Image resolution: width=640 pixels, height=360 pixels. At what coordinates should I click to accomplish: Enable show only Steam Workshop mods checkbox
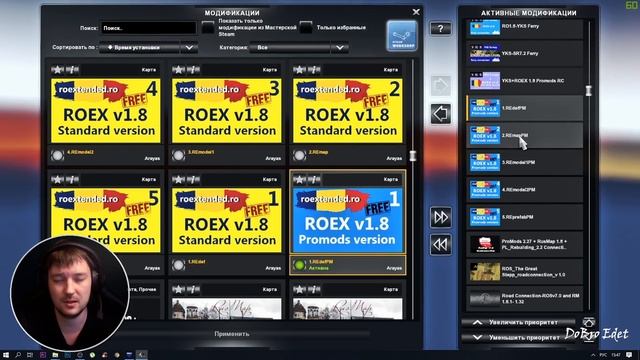(x=208, y=27)
